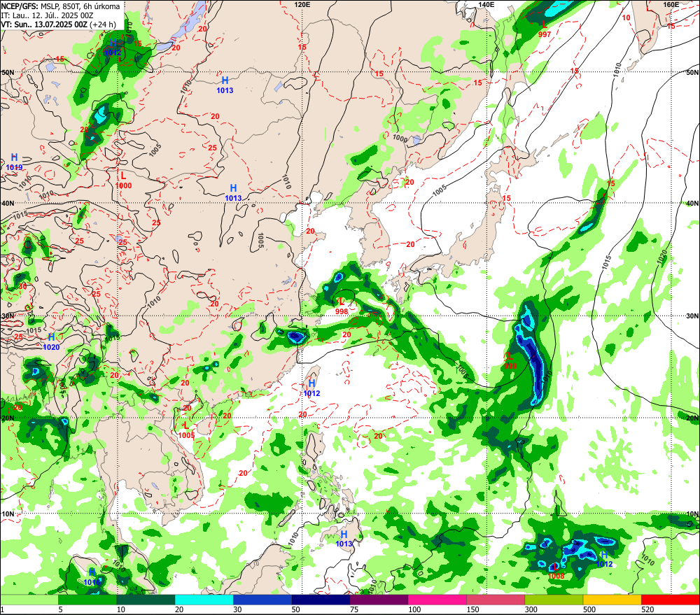700x615 pixels.
Task: Click the init time "IT: Lau.. 12. Júl.. 2025 00Z"
Action: pyautogui.click(x=48, y=15)
